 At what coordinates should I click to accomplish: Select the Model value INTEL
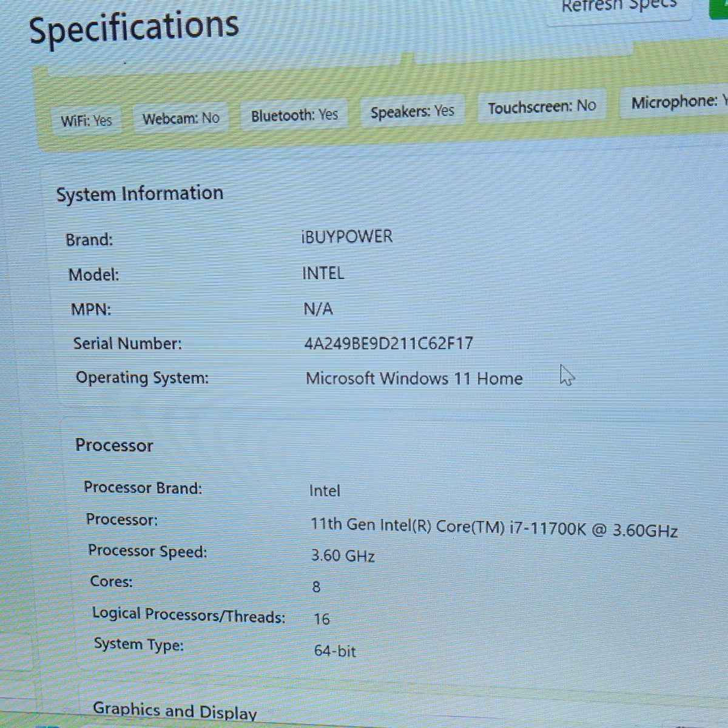point(323,274)
